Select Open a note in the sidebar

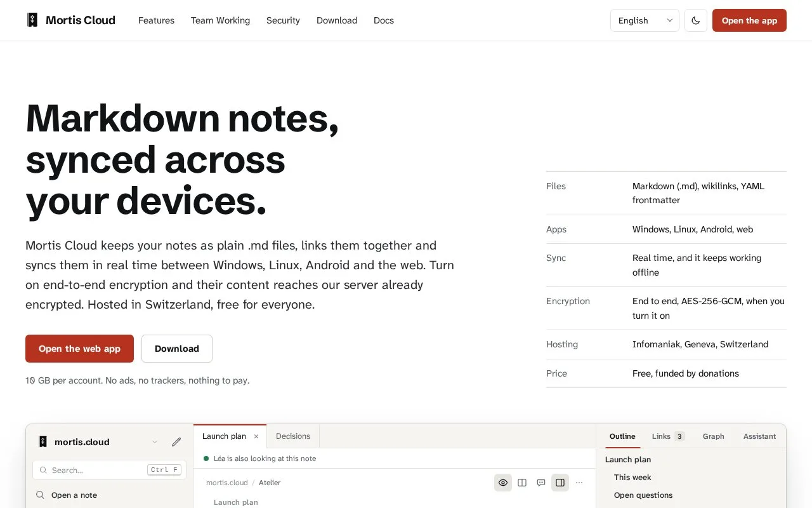pyautogui.click(x=74, y=495)
